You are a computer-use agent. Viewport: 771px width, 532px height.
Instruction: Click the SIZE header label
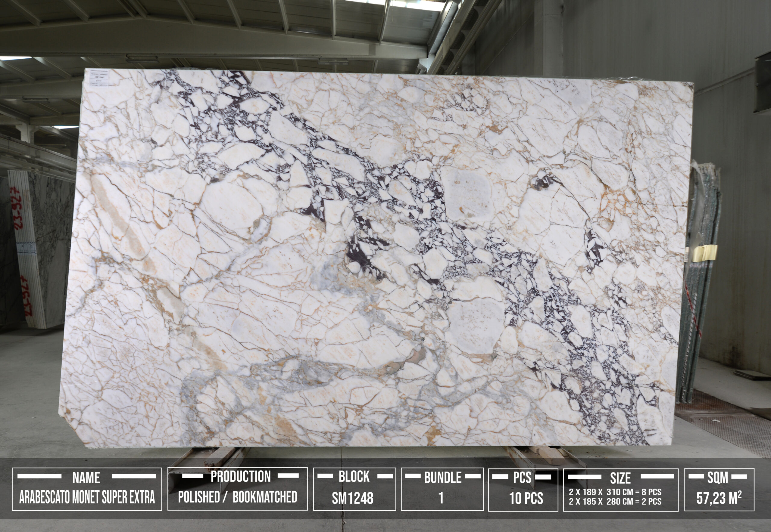620,479
